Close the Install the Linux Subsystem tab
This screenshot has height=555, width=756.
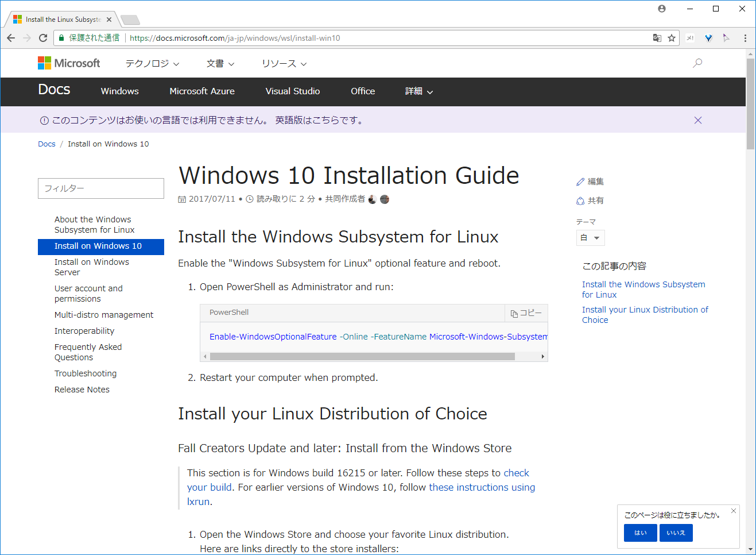tap(109, 20)
